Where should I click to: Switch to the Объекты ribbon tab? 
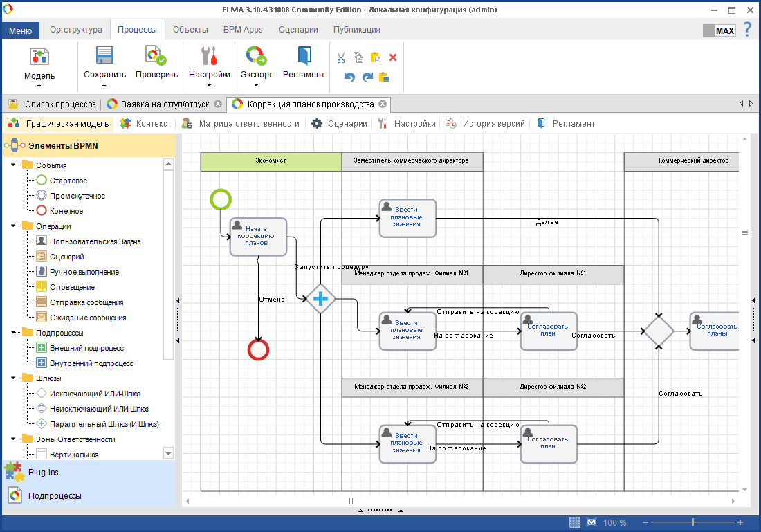coord(190,30)
